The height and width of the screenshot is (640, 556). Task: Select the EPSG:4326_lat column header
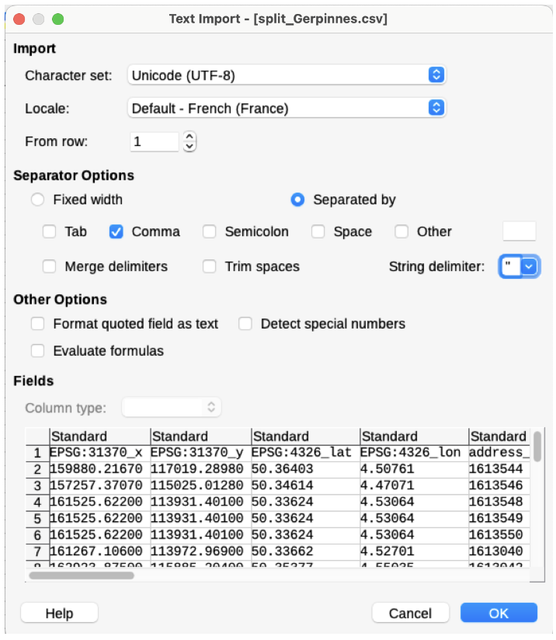tap(301, 452)
